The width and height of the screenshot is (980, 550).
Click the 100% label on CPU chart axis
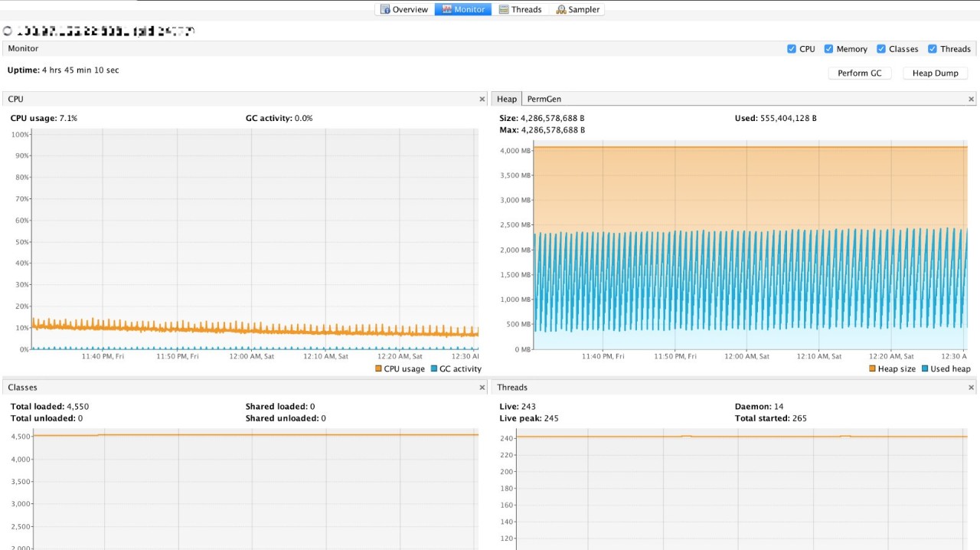[x=20, y=135]
